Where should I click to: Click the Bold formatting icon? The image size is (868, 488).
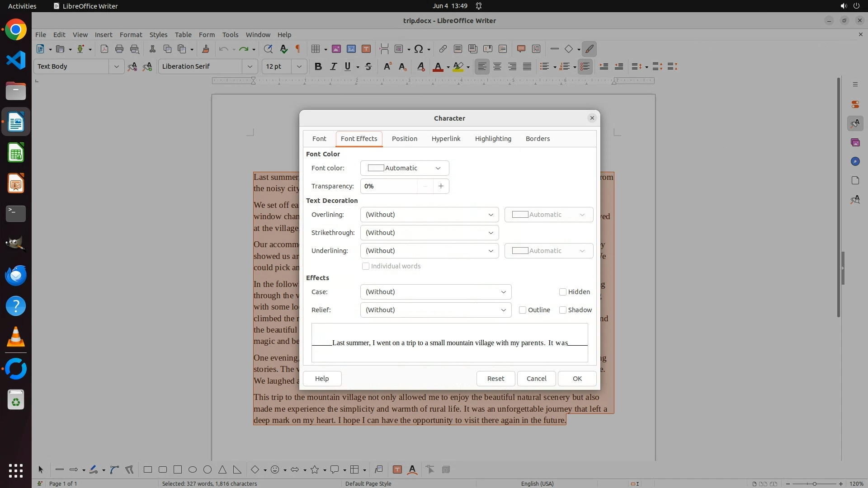(x=318, y=66)
